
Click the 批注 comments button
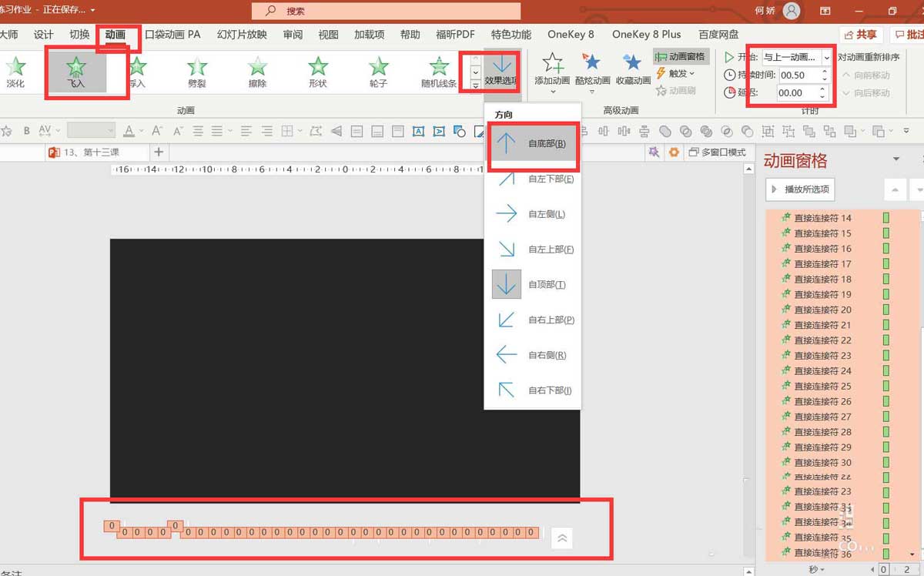click(909, 35)
